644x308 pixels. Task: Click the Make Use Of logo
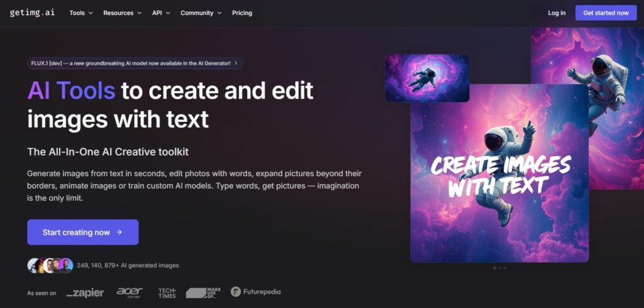(x=203, y=292)
